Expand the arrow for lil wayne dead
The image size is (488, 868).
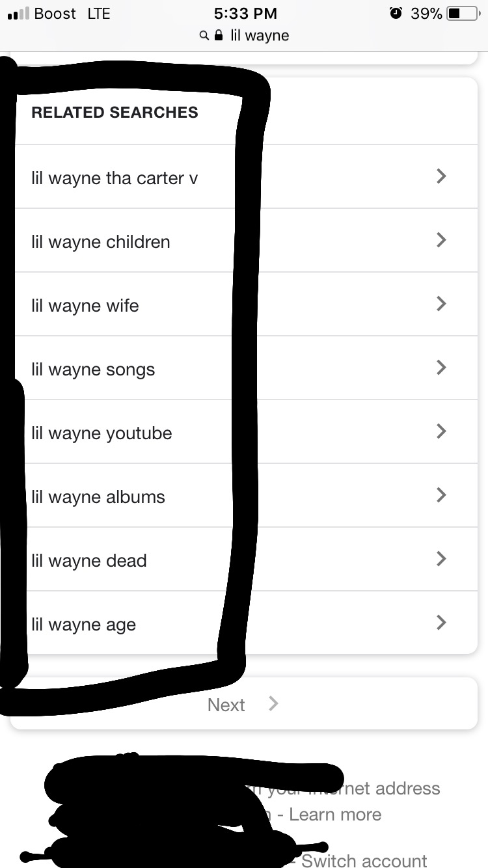[441, 559]
